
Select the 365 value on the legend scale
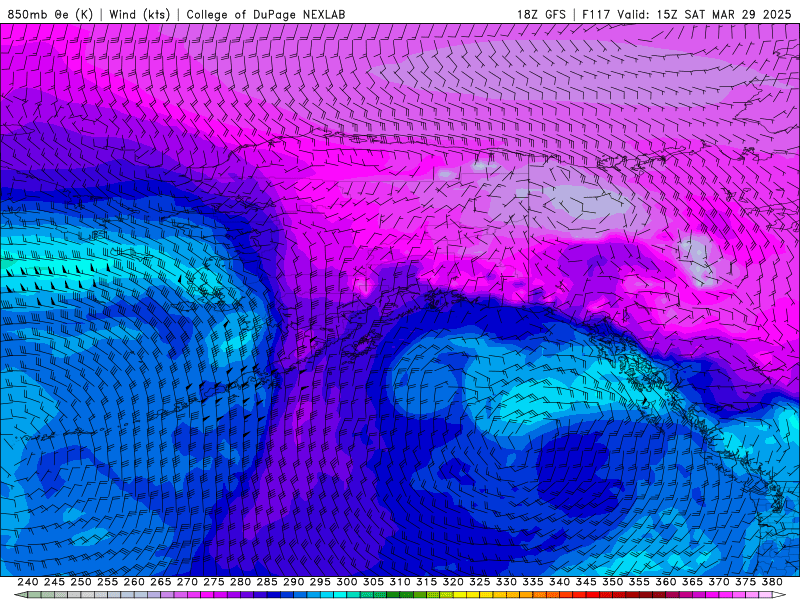click(x=692, y=582)
